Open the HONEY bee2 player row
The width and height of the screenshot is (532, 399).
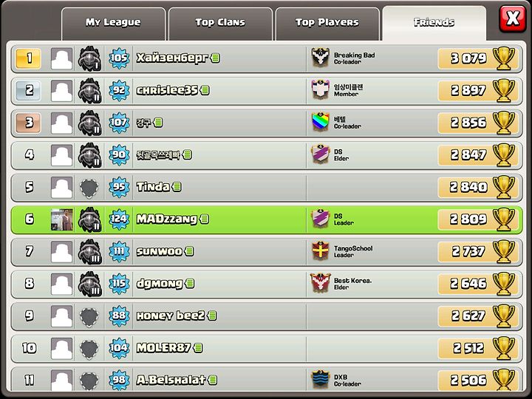[x=266, y=316]
